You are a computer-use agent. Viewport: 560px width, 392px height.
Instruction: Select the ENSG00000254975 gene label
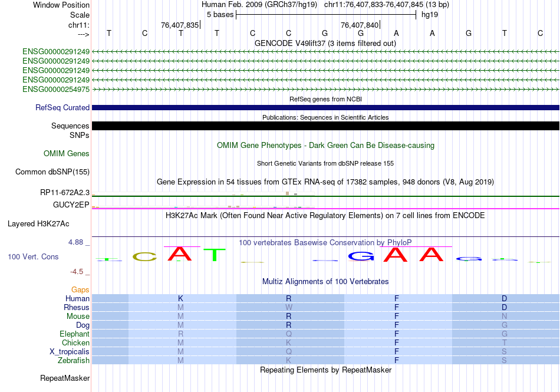(x=56, y=89)
